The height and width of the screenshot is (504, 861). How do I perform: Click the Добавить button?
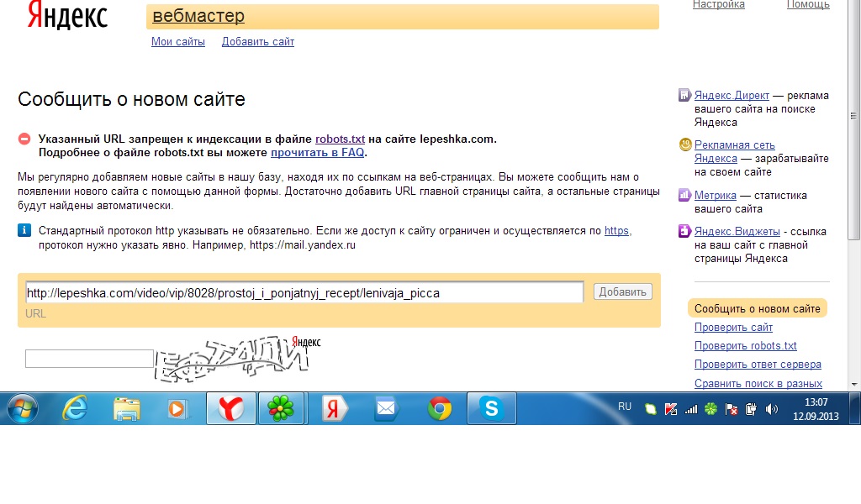point(623,291)
